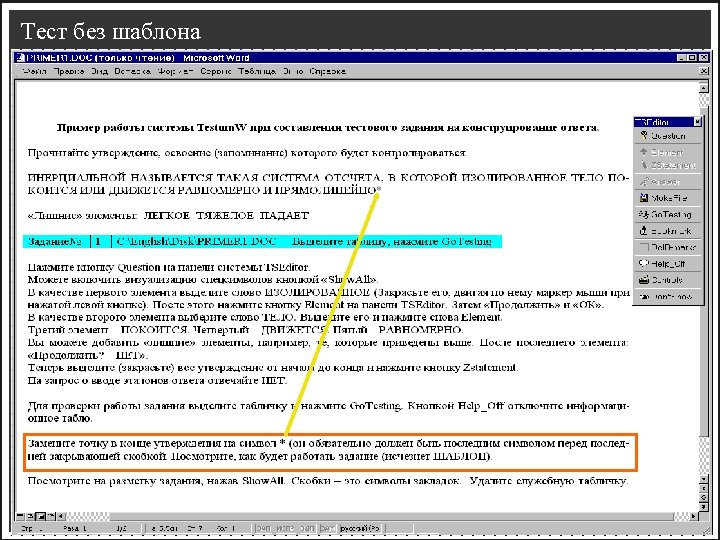The width and height of the screenshot is (720, 540).
Task: Open the Файл menu
Action: [34, 72]
